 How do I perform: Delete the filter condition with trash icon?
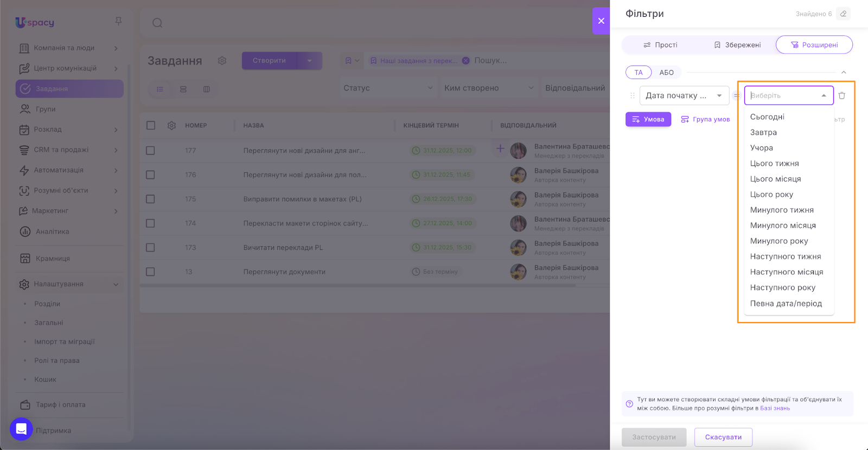click(x=841, y=95)
